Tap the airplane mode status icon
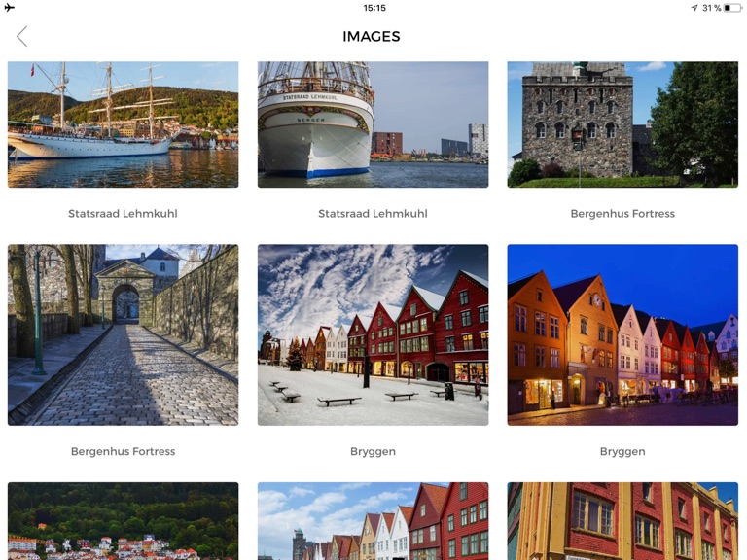This screenshot has height=560, width=747. click(9, 8)
